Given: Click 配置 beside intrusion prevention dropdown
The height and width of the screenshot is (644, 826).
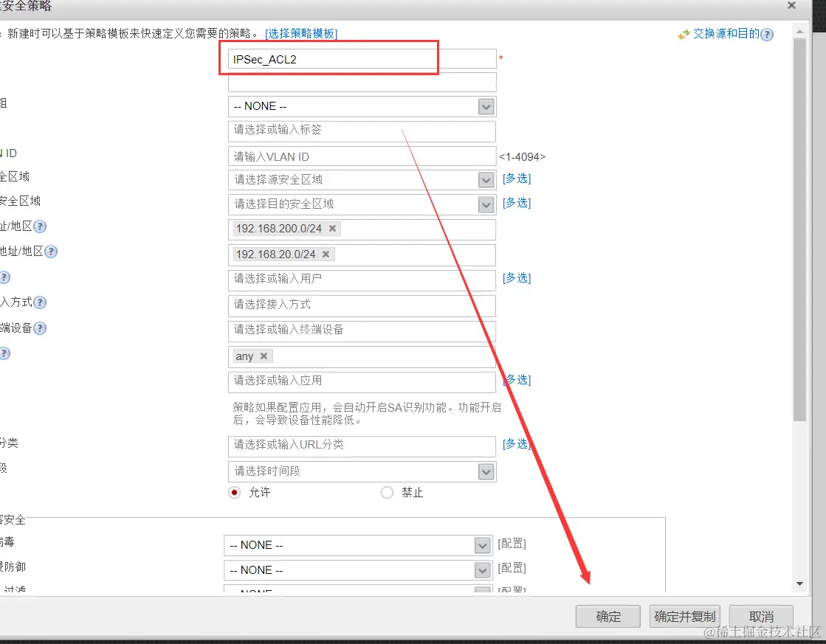Looking at the screenshot, I should click(512, 567).
